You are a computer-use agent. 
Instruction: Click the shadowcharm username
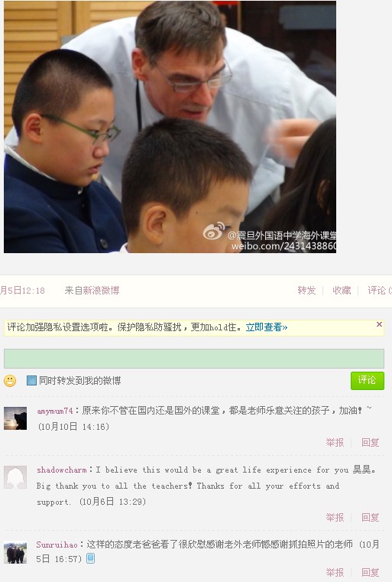[x=62, y=470]
